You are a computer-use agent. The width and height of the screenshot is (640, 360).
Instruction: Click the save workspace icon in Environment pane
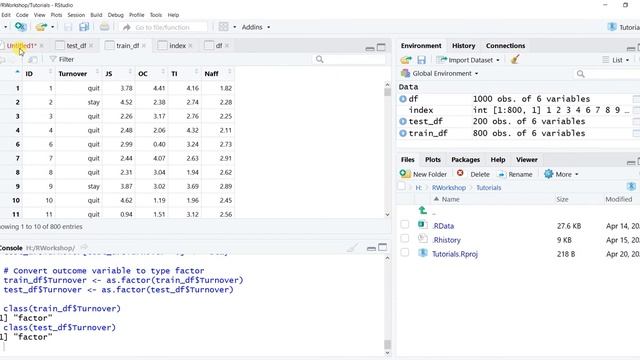pos(421,60)
